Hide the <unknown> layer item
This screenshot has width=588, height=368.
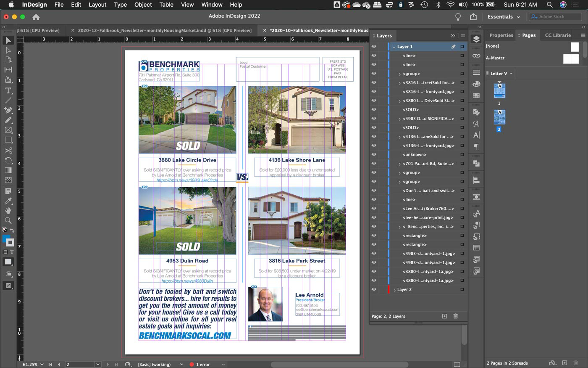click(x=374, y=154)
